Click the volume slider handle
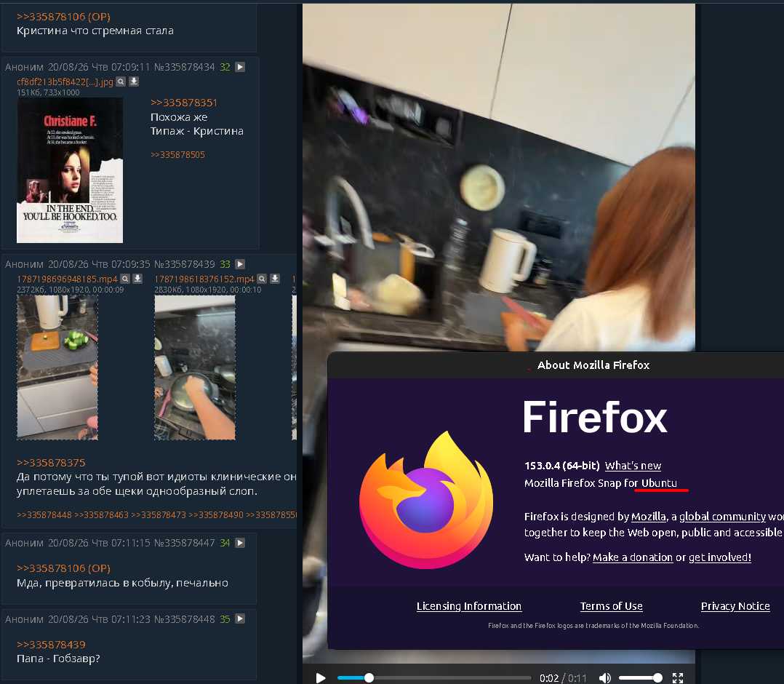The height and width of the screenshot is (684, 784). (x=657, y=678)
